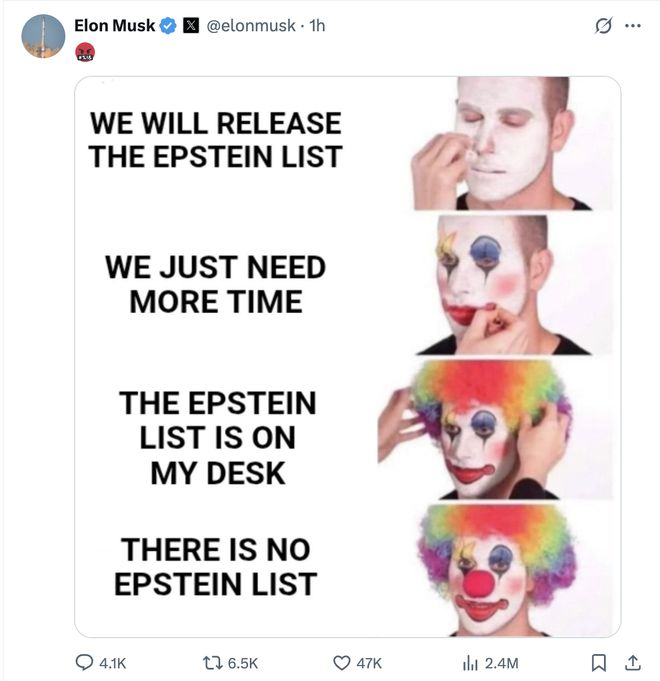This screenshot has width=660, height=681.
Task: Click the X logo affiliation badge
Action: pyautogui.click(x=190, y=26)
